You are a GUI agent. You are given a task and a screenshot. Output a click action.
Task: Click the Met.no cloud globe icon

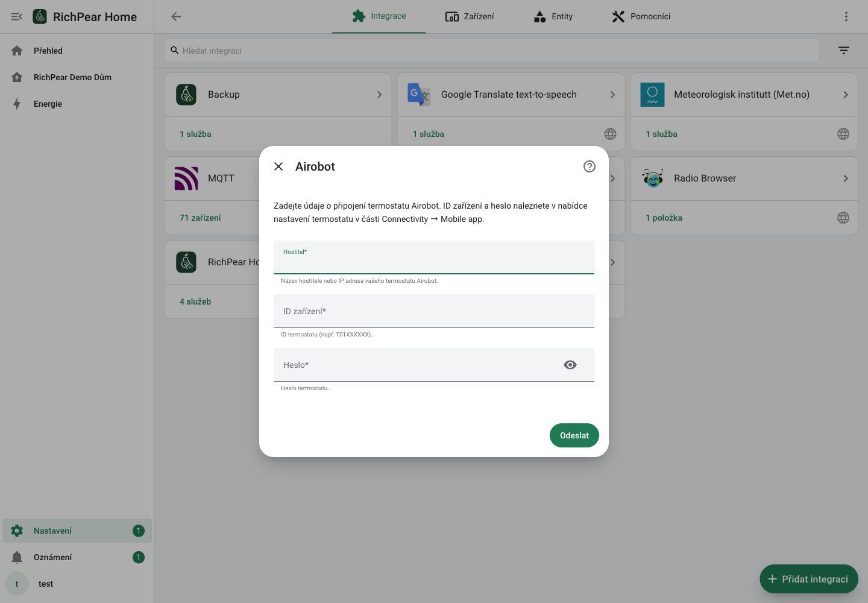click(x=843, y=134)
